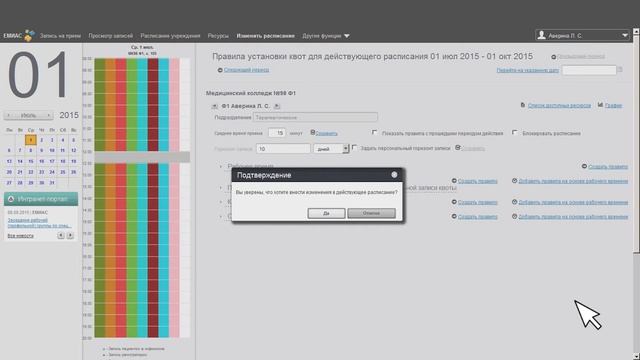Check Задать персональный горизонт записи
Screen dimensions: 640x360
coord(354,148)
